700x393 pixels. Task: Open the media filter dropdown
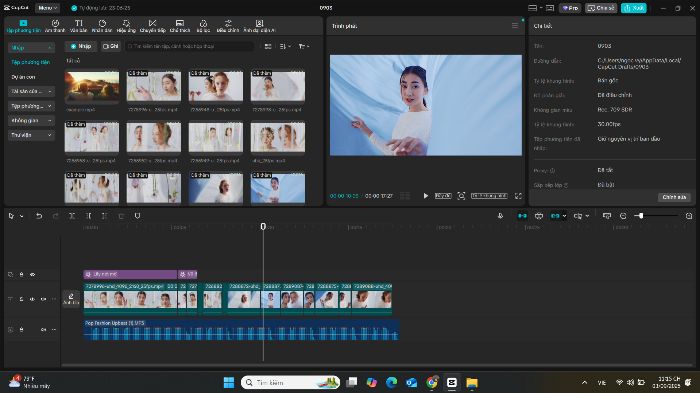click(304, 46)
